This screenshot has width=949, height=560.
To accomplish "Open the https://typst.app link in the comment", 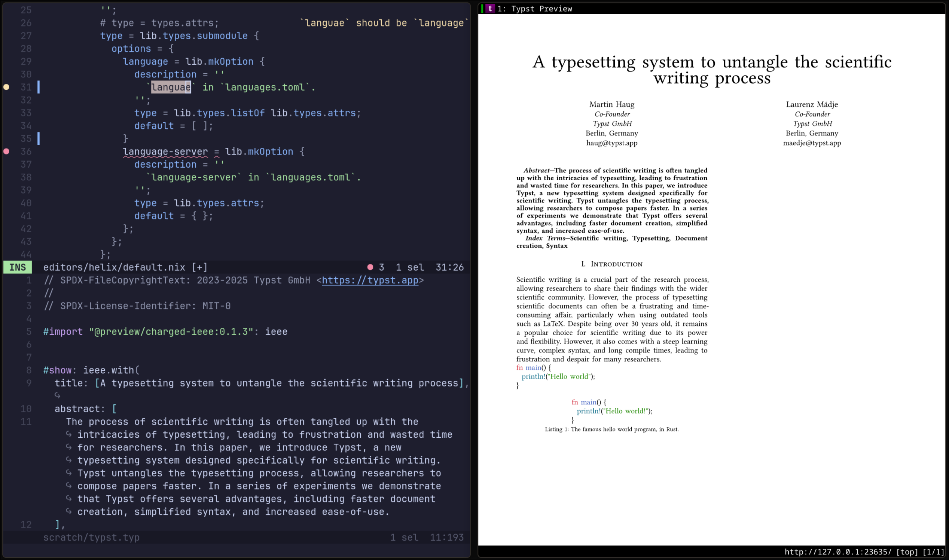I will coord(370,281).
